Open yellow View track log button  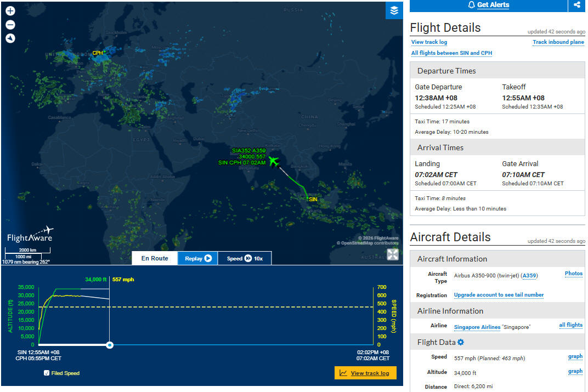(365, 373)
